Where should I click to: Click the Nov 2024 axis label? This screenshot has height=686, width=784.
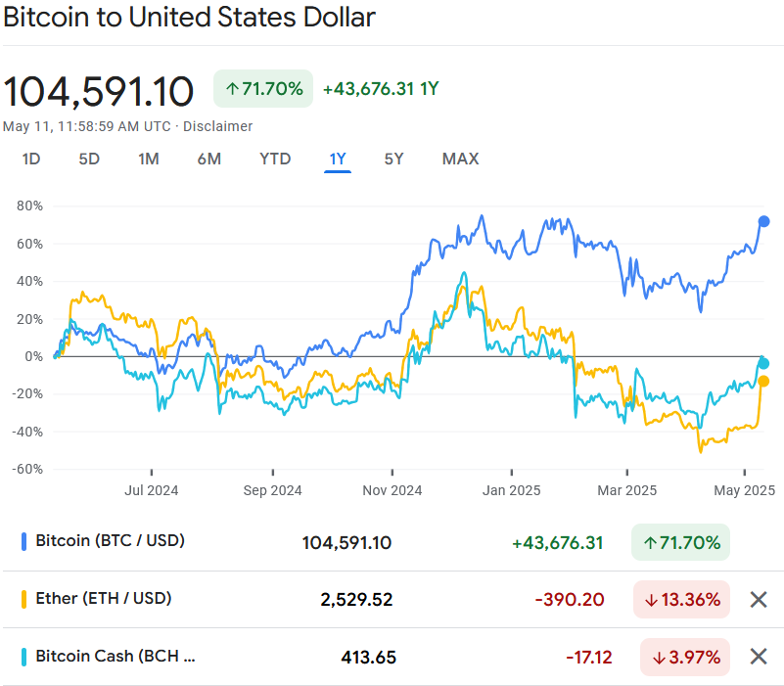click(392, 490)
